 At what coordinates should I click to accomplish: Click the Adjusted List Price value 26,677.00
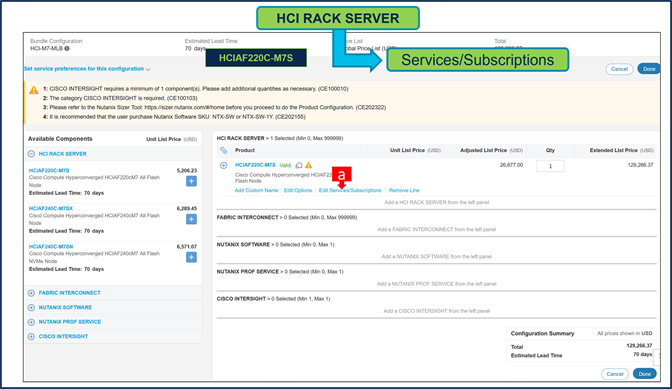[x=511, y=165]
